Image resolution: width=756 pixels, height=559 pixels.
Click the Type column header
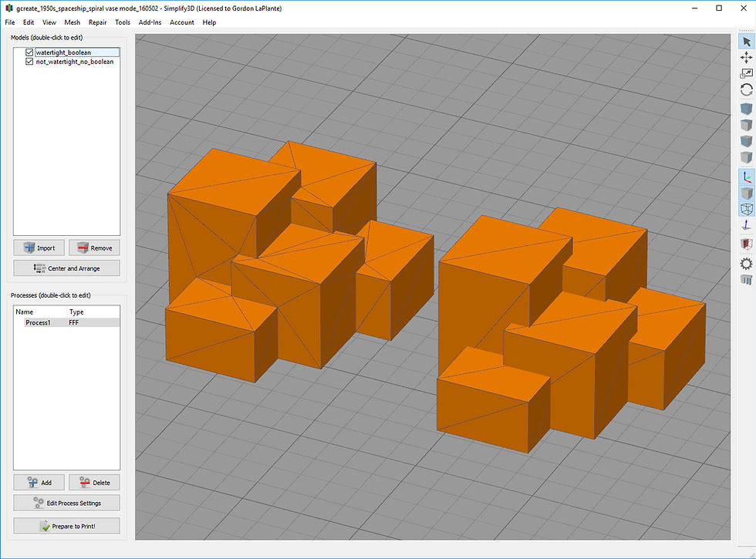(x=76, y=311)
